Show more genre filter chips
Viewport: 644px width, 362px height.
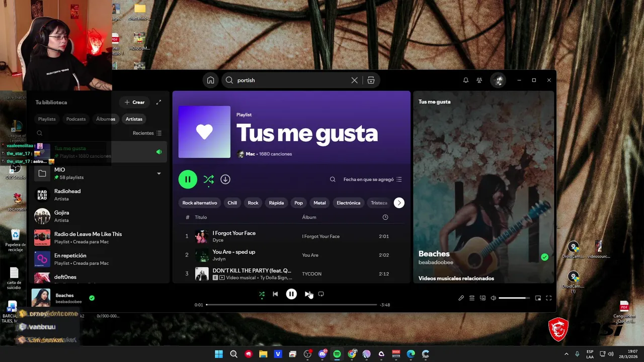pos(399,203)
